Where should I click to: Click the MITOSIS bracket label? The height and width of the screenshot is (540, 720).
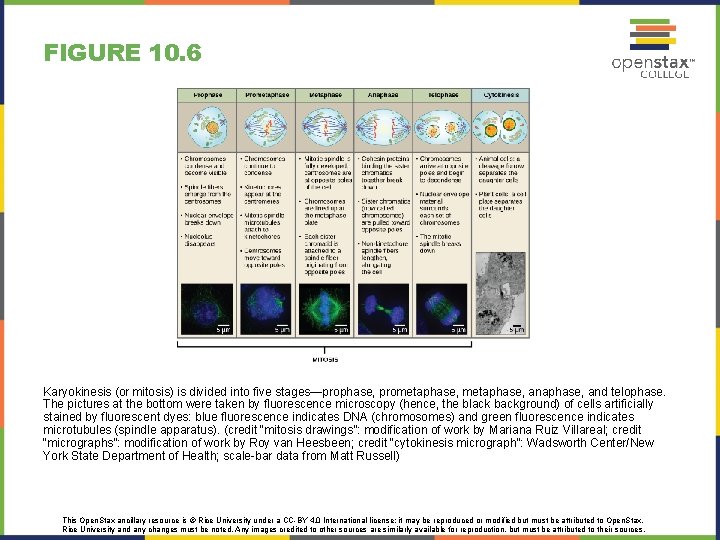(x=325, y=360)
